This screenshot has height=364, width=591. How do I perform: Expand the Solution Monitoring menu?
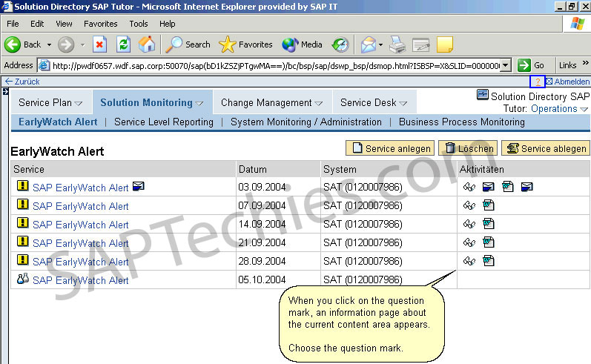point(199,103)
